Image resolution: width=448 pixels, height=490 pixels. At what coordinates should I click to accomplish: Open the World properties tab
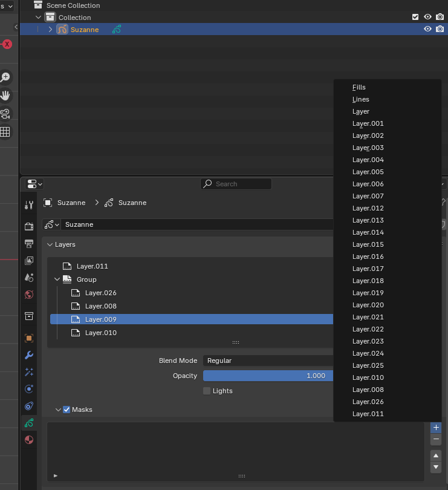tap(29, 295)
